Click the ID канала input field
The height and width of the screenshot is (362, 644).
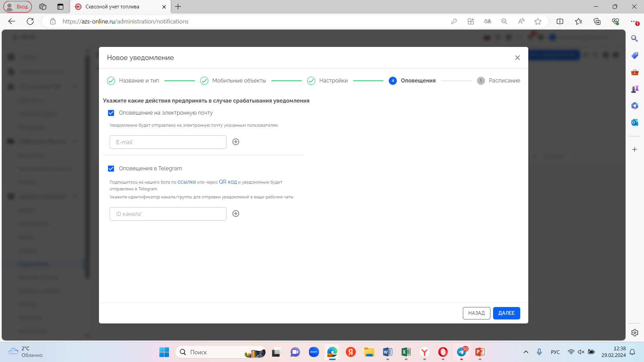pos(168,214)
